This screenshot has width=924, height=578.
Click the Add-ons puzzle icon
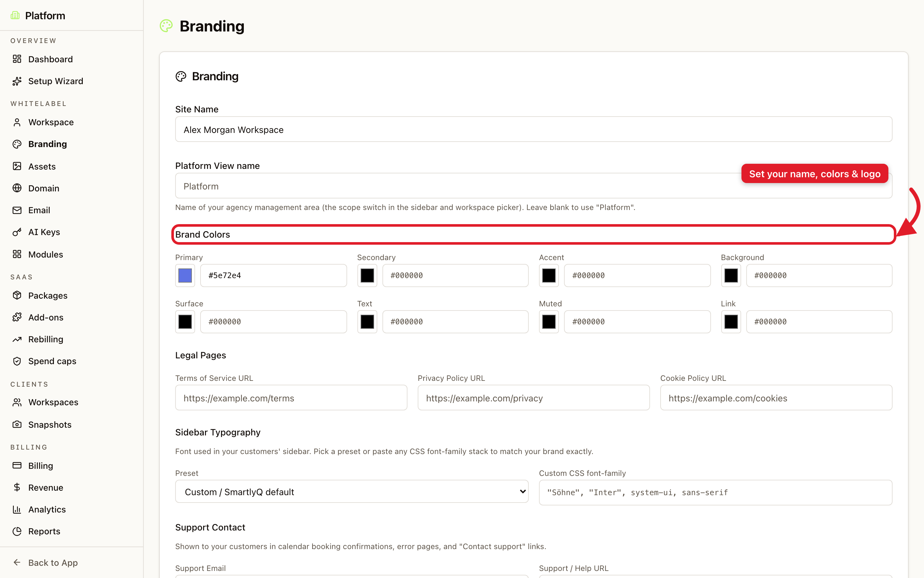coord(17,317)
